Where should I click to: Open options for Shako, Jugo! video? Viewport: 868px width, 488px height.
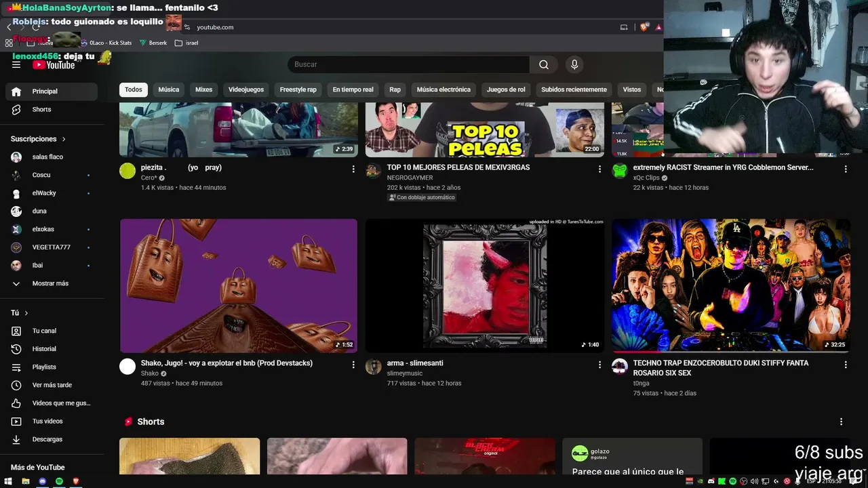[353, 365]
